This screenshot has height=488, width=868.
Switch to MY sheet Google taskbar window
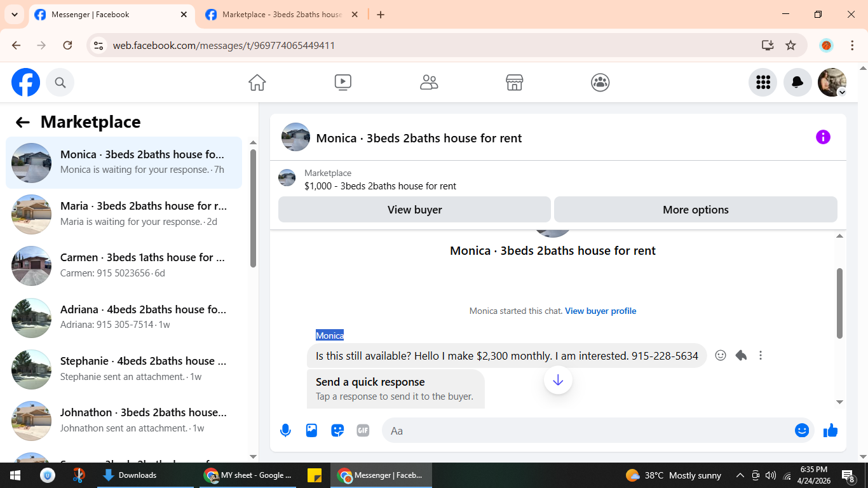coord(248,475)
